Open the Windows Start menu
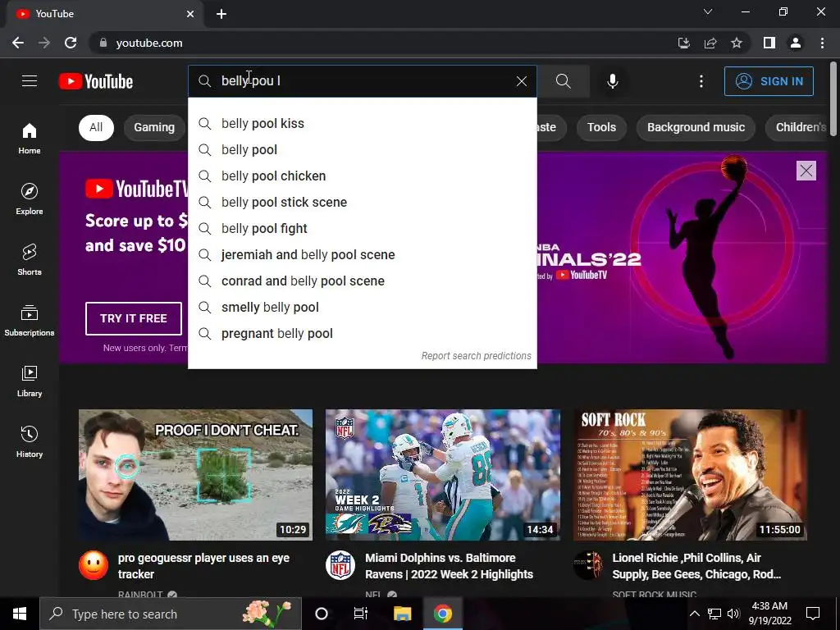The height and width of the screenshot is (630, 840). coord(20,614)
